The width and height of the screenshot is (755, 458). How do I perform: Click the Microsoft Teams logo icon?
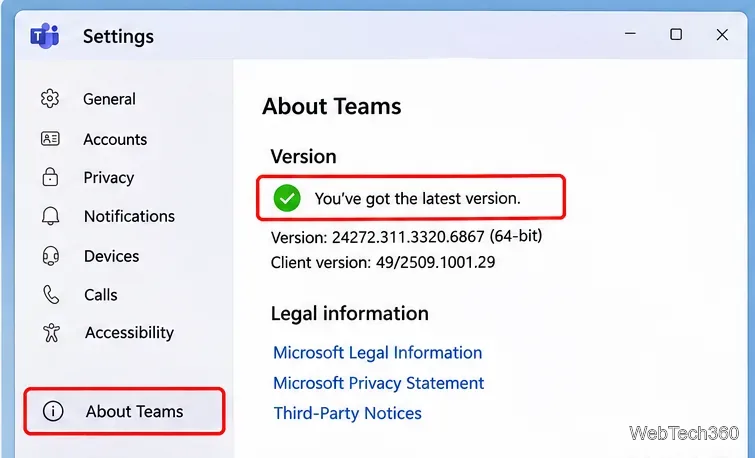(45, 36)
